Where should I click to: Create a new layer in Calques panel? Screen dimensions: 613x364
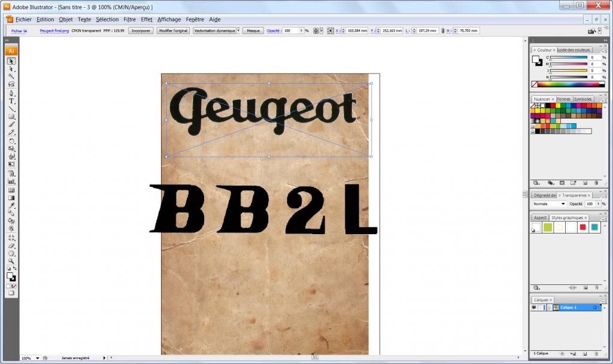coord(585,353)
